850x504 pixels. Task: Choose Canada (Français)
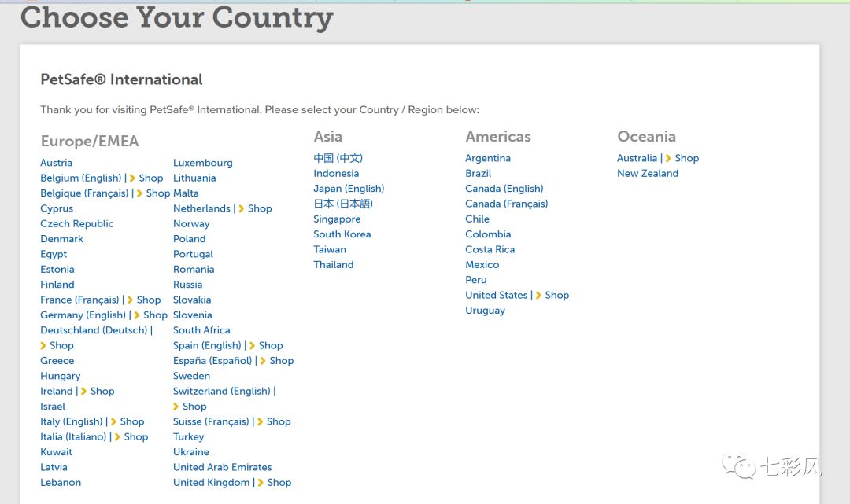(x=506, y=204)
